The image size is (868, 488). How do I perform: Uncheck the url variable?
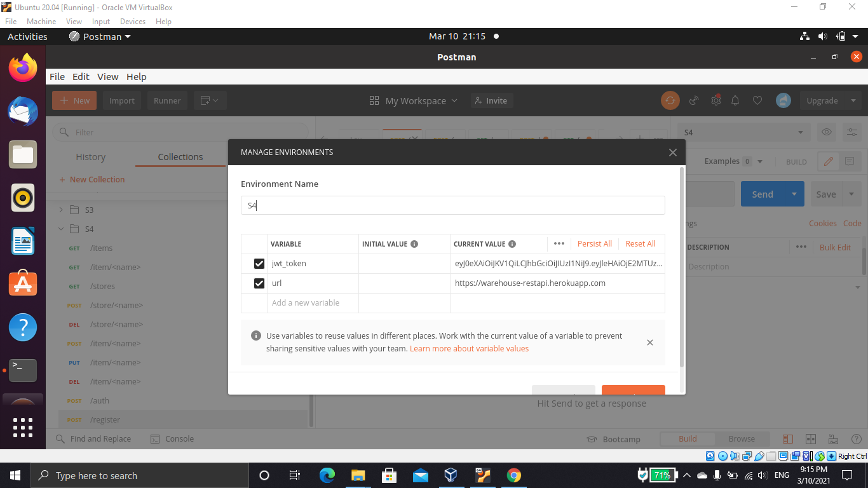click(259, 283)
